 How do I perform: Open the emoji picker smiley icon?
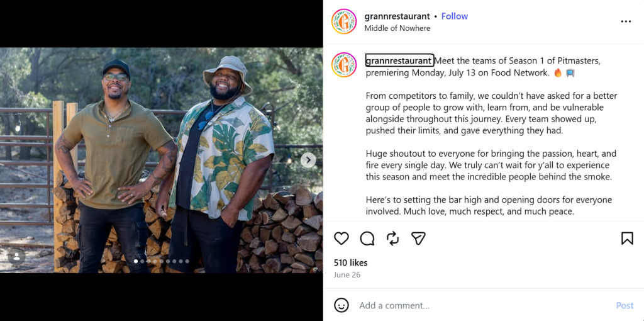click(341, 305)
